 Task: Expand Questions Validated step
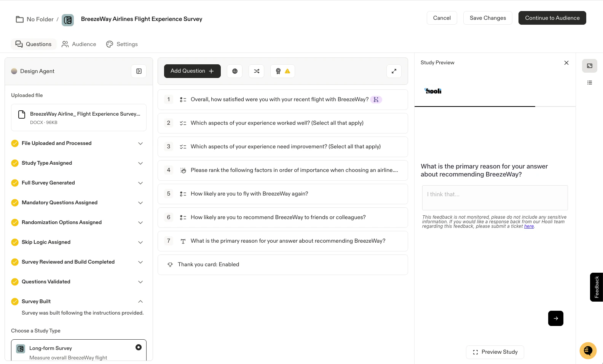pyautogui.click(x=140, y=282)
